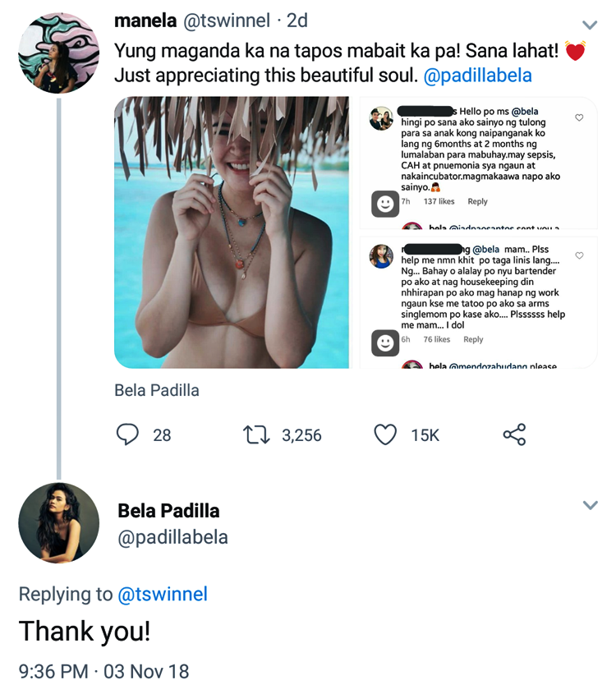616x694 pixels.
Task: Open smiley avatar beside the 76 likes comment
Action: 384,342
